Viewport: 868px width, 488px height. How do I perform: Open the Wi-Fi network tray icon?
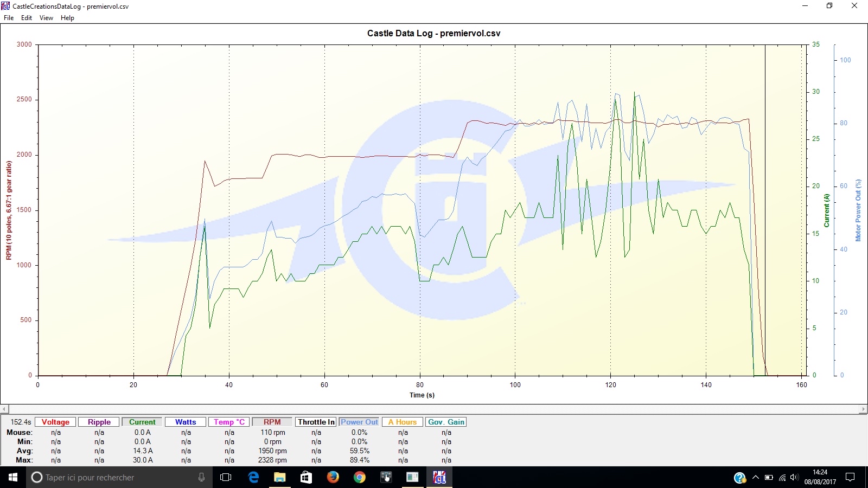782,478
